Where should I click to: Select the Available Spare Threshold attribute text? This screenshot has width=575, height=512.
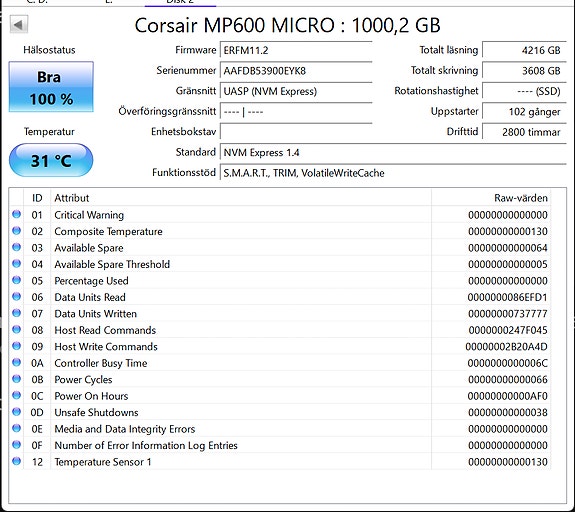pos(112,264)
